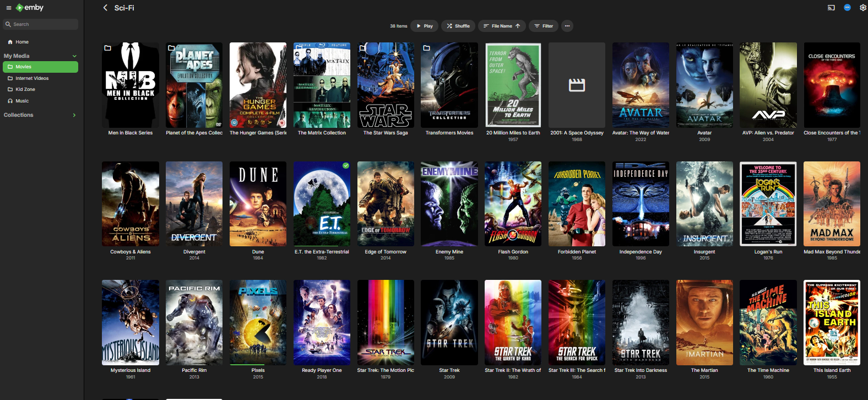Open the Music library in sidebar
The width and height of the screenshot is (868, 400).
tap(22, 101)
